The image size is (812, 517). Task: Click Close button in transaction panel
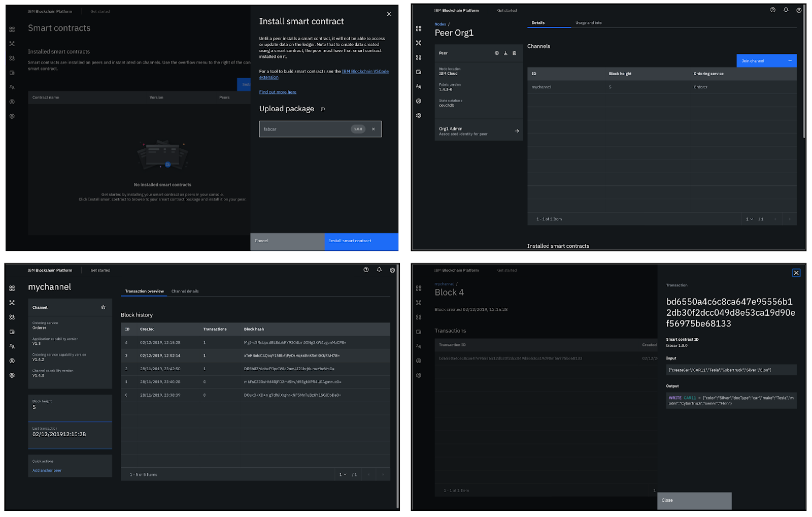pos(694,500)
